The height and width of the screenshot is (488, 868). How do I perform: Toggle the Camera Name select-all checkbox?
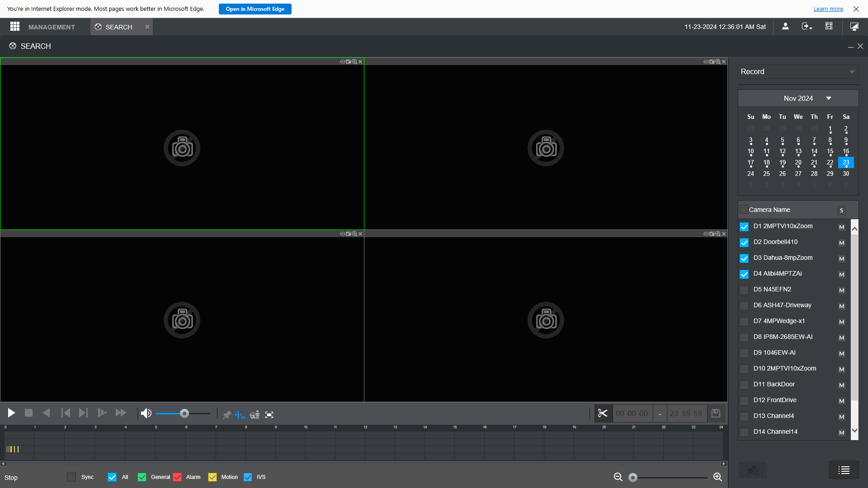[x=744, y=209]
